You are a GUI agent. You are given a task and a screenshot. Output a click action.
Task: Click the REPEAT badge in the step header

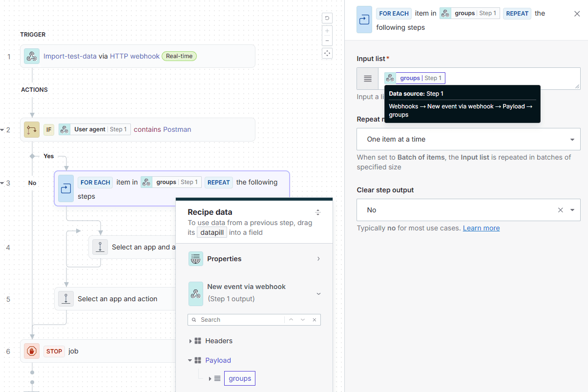(x=517, y=13)
